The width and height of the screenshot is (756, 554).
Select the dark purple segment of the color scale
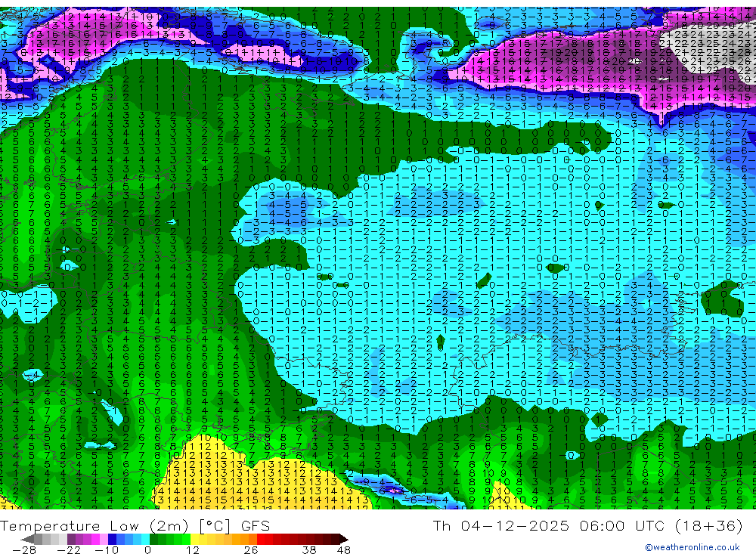(x=71, y=540)
